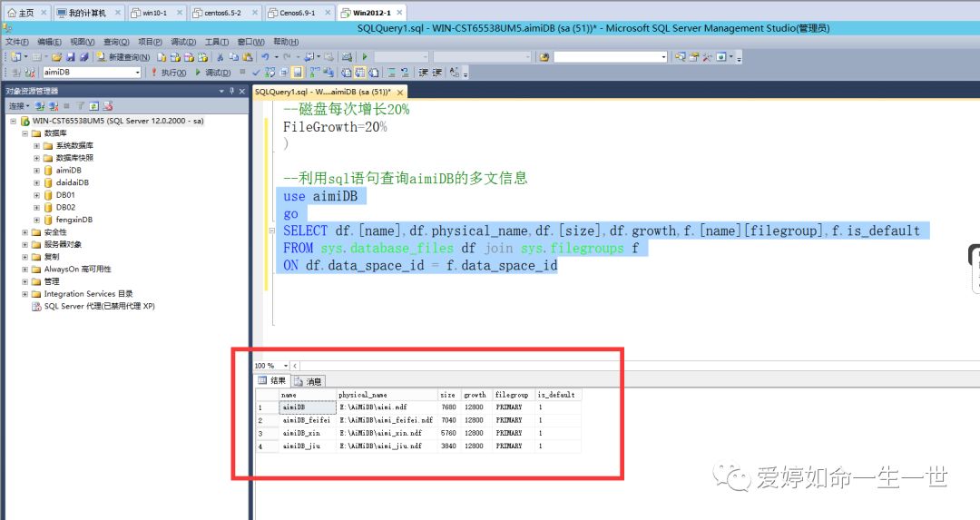Click the 执行(X) execute button

pos(169,73)
